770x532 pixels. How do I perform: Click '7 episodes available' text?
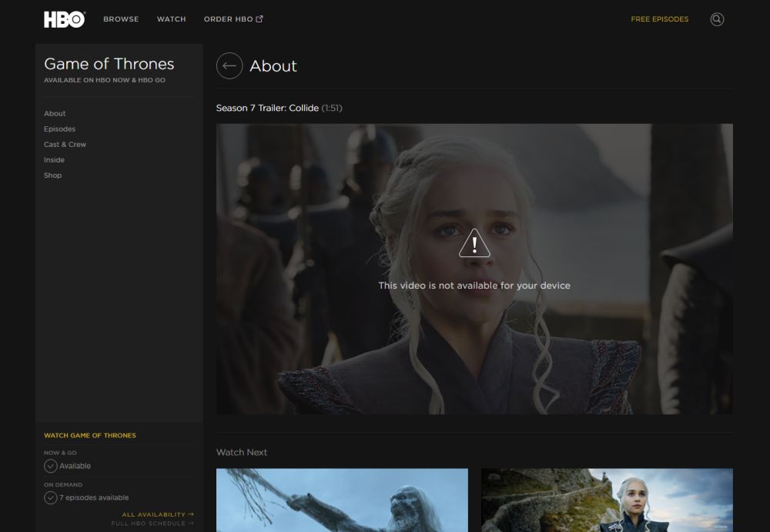pyautogui.click(x=94, y=497)
